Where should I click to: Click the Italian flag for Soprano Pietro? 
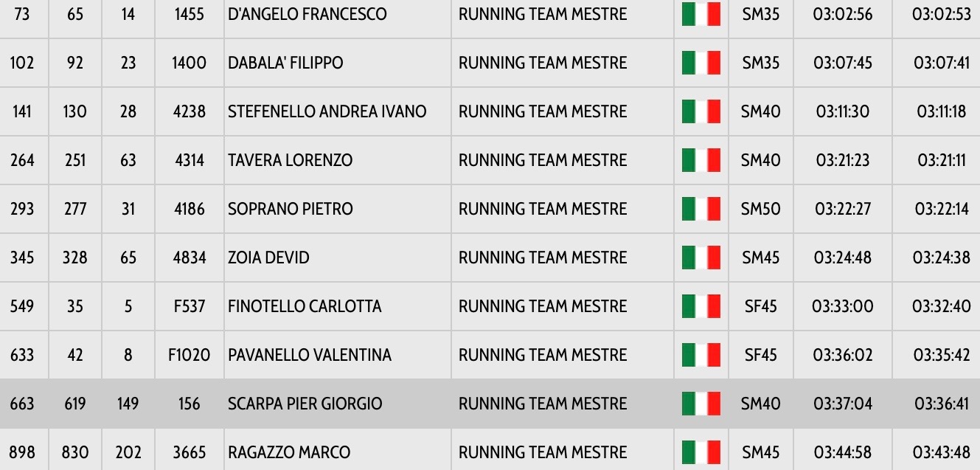(x=701, y=209)
